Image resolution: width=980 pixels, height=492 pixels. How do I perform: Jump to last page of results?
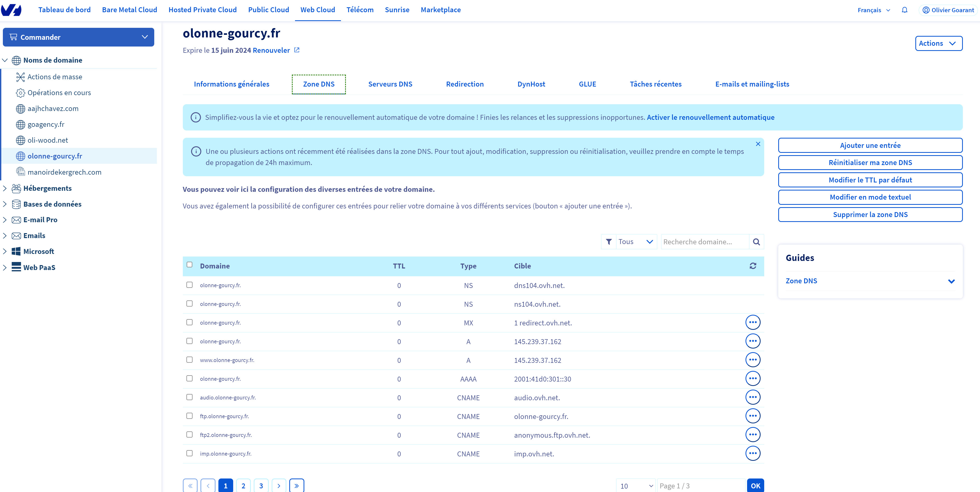point(296,486)
